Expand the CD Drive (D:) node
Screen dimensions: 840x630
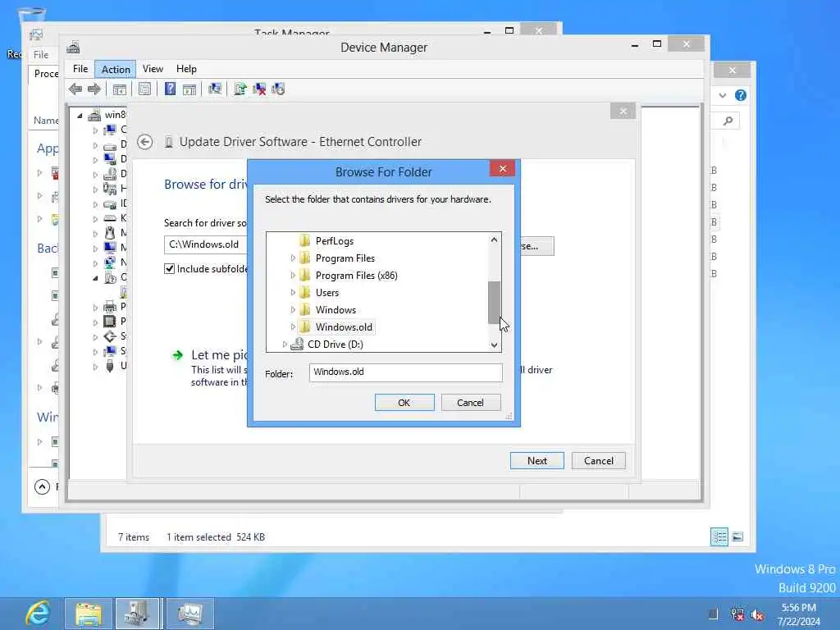(x=285, y=344)
